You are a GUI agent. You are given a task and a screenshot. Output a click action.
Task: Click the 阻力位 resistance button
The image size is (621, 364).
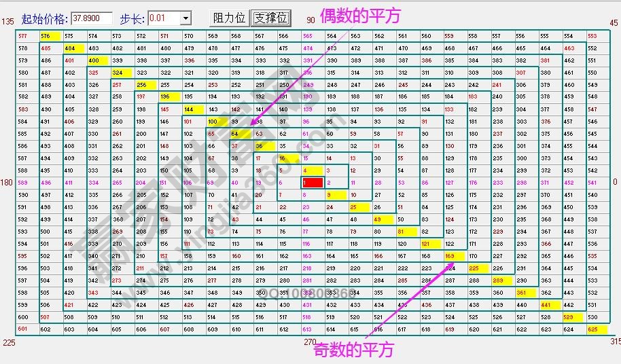coord(229,18)
